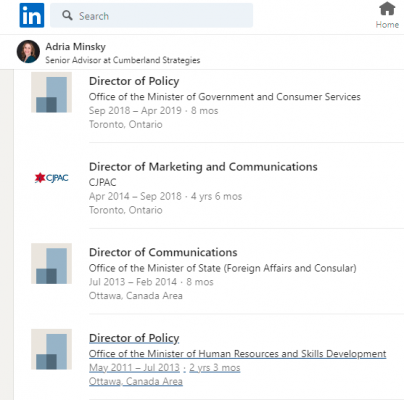Click the CJPAC company name text
Viewport: 404px width, 400px height.
point(103,182)
